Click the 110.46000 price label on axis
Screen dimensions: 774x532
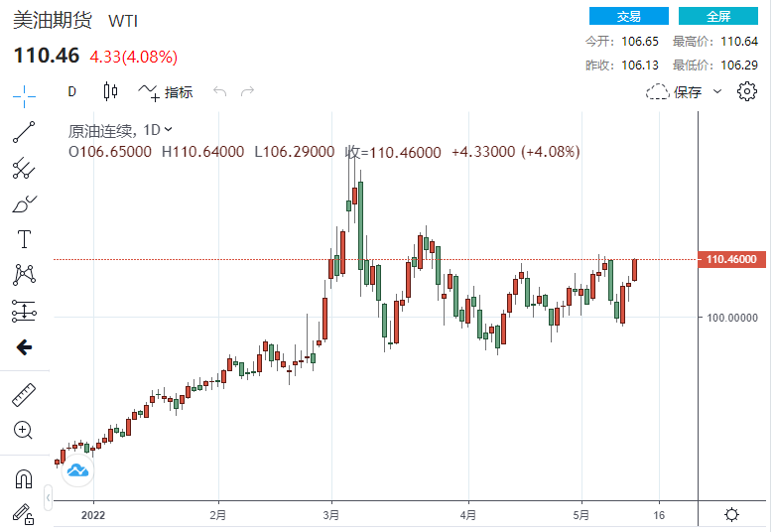[732, 260]
